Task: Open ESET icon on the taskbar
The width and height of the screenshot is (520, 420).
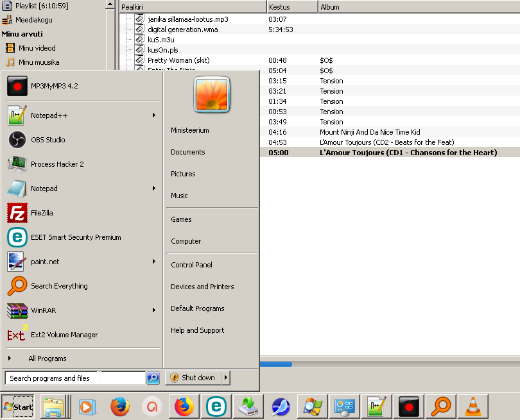Action: 216,407
